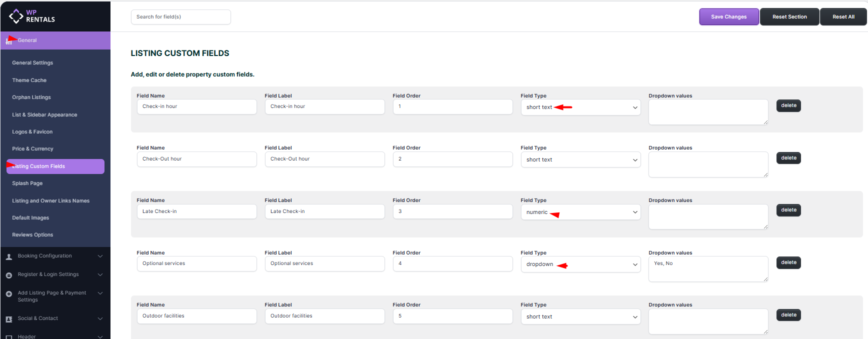Click the Field Order input for Outdoor facilities
Screen dimensions: 868x339
tap(452, 316)
